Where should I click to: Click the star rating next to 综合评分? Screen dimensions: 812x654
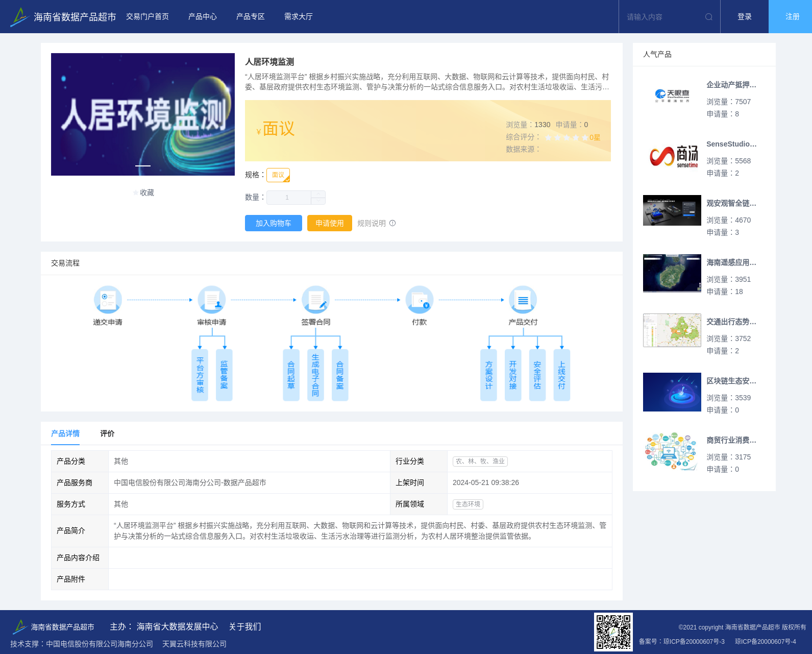(x=567, y=137)
